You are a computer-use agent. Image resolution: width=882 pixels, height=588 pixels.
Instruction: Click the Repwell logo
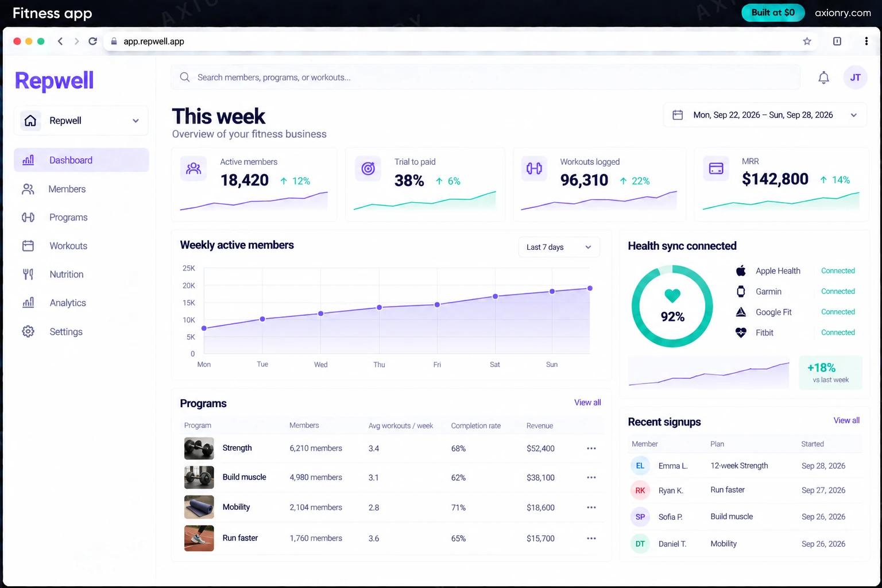pos(54,80)
